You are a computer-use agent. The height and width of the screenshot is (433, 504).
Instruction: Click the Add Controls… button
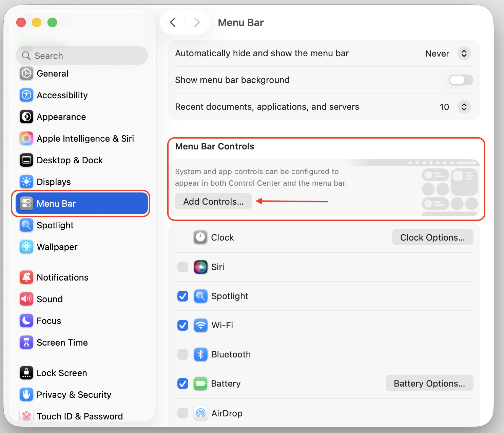[x=213, y=202]
